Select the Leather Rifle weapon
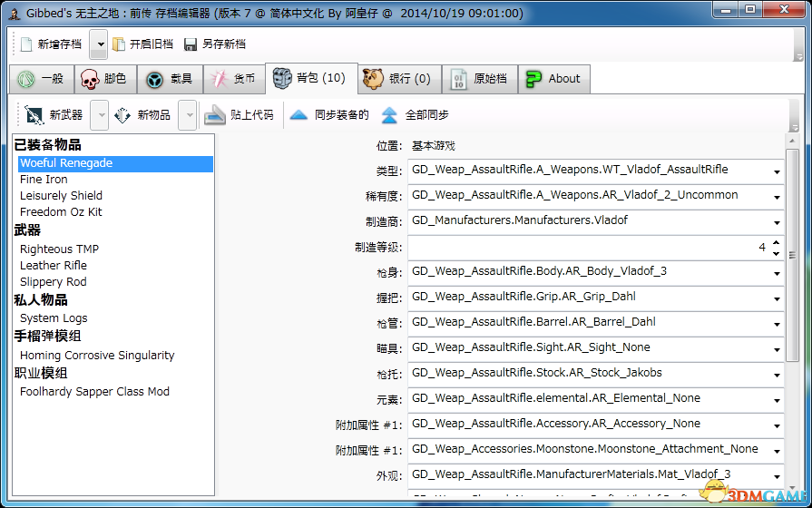Screen dimensions: 812x508 point(54,265)
